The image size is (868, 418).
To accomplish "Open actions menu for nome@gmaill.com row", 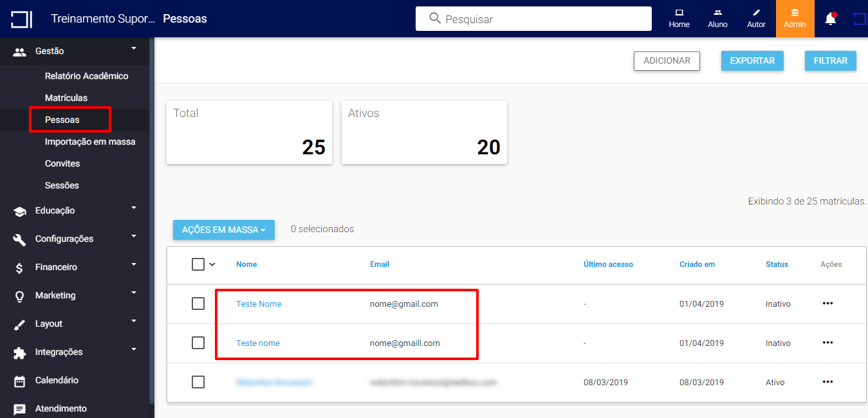I will [827, 343].
